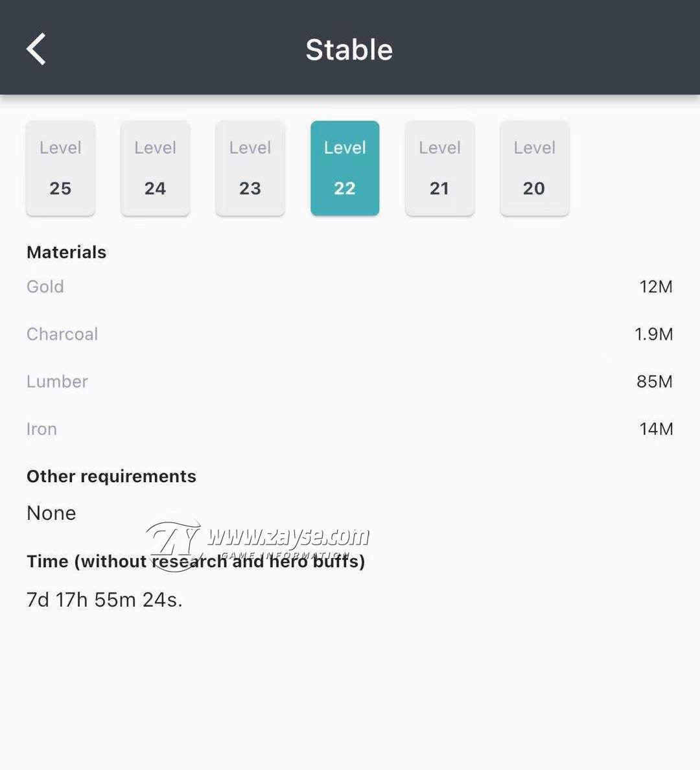Click the Stable page title
The image size is (700, 770).
point(349,50)
